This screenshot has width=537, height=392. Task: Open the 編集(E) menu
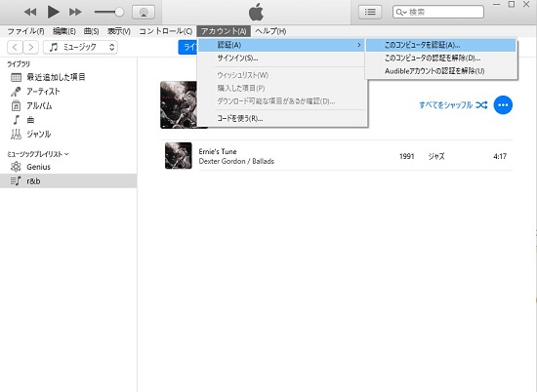[64, 31]
